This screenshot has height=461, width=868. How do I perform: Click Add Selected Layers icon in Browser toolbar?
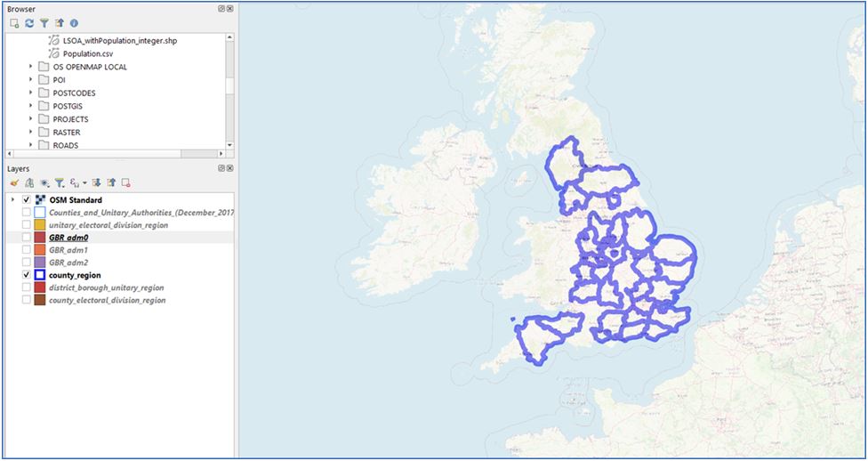tap(14, 23)
